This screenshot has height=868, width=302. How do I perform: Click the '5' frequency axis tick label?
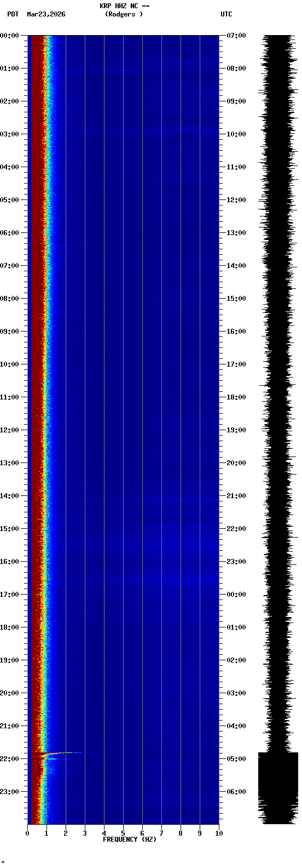coord(123,833)
